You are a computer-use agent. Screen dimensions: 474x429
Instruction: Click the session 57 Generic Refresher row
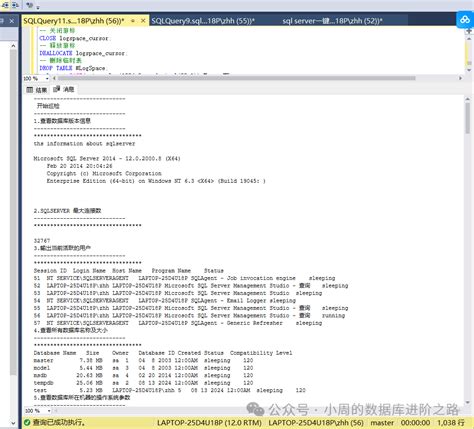coord(178,323)
